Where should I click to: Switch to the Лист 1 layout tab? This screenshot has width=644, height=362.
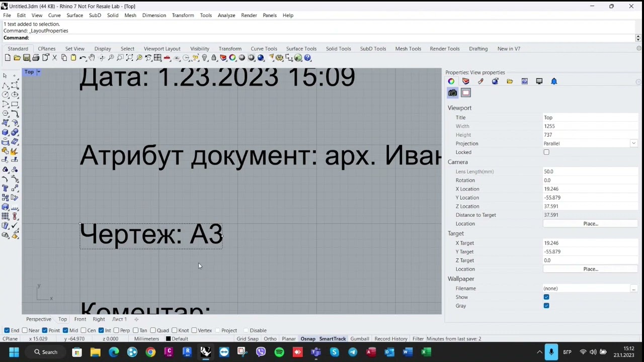[x=119, y=319]
